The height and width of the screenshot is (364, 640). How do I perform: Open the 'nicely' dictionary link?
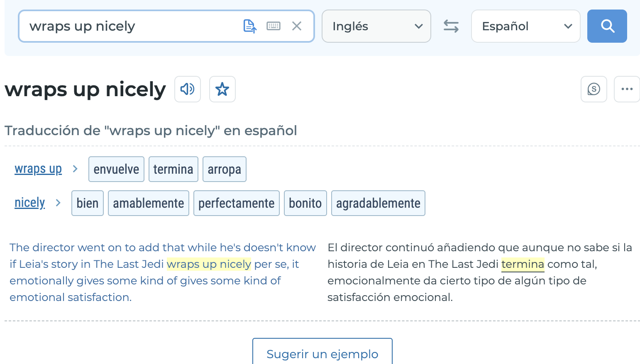click(x=29, y=203)
